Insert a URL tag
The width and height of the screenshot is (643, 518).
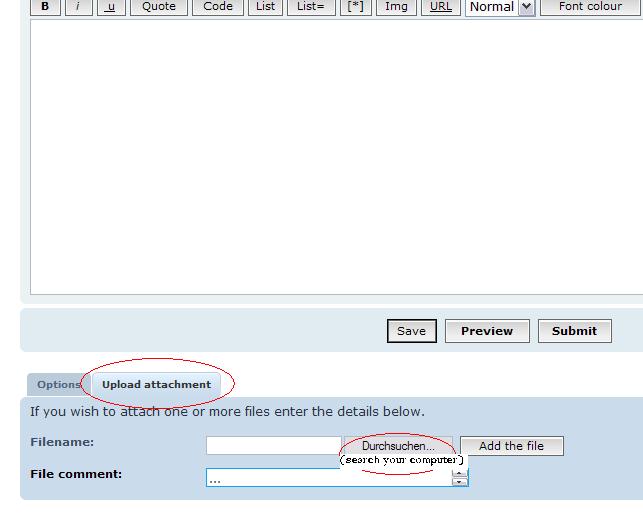pyautogui.click(x=441, y=7)
